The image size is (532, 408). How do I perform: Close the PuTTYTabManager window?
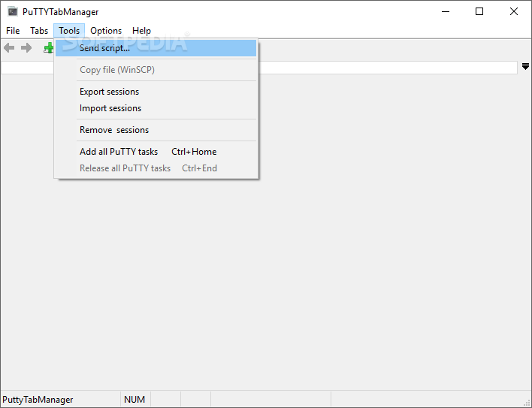pos(514,11)
